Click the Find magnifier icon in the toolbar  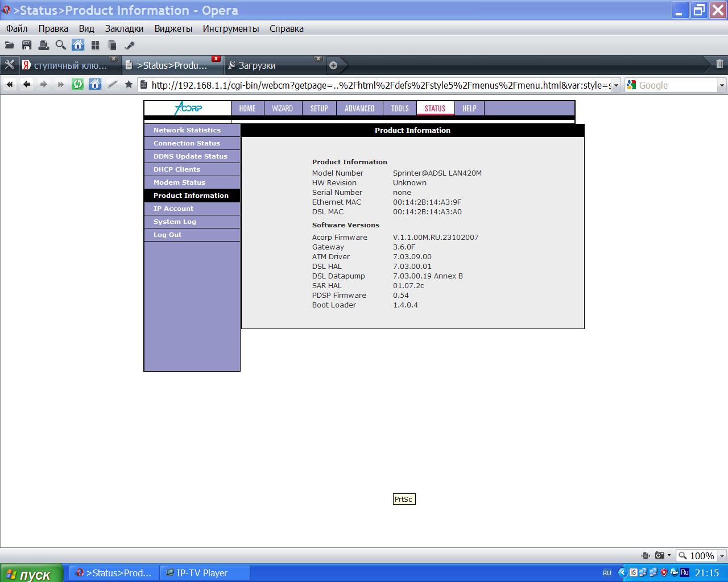(61, 45)
